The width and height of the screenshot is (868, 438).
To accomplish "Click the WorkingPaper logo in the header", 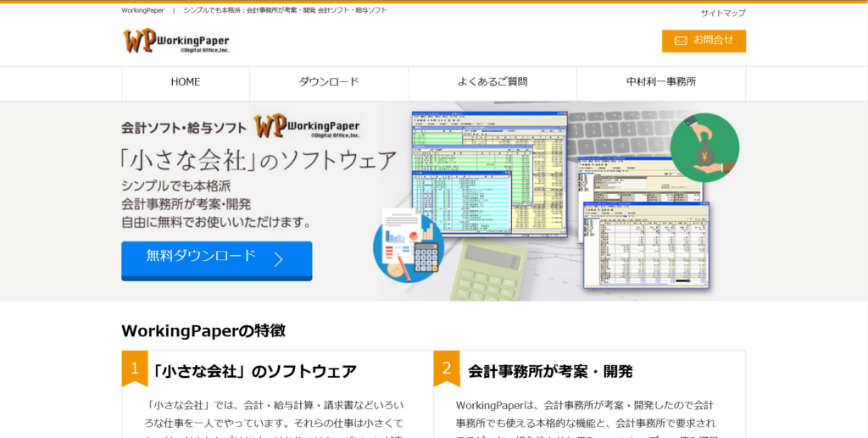I will pyautogui.click(x=176, y=42).
